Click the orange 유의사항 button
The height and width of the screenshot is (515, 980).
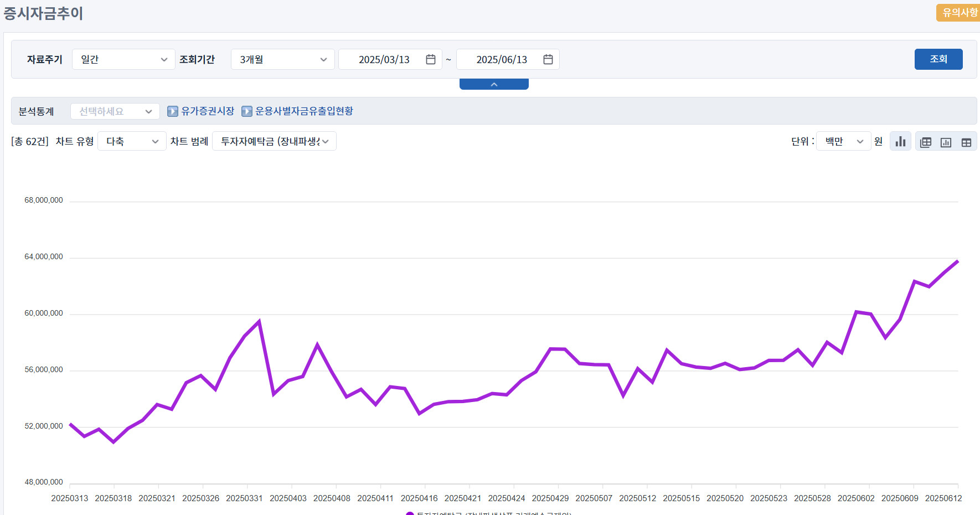959,12
